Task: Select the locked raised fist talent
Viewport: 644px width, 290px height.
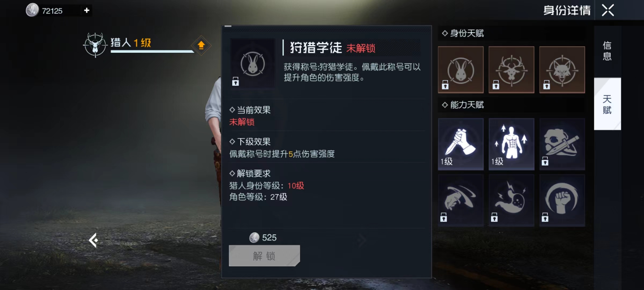Action: [x=562, y=200]
